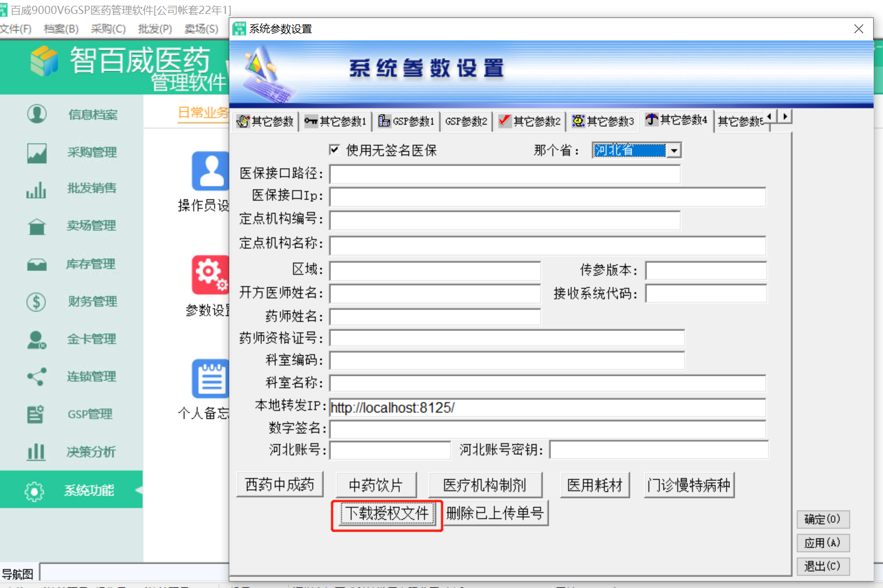Screen dimensions: 883x588
Task: Click the 财务管理 dollar icon
Action: (36, 302)
